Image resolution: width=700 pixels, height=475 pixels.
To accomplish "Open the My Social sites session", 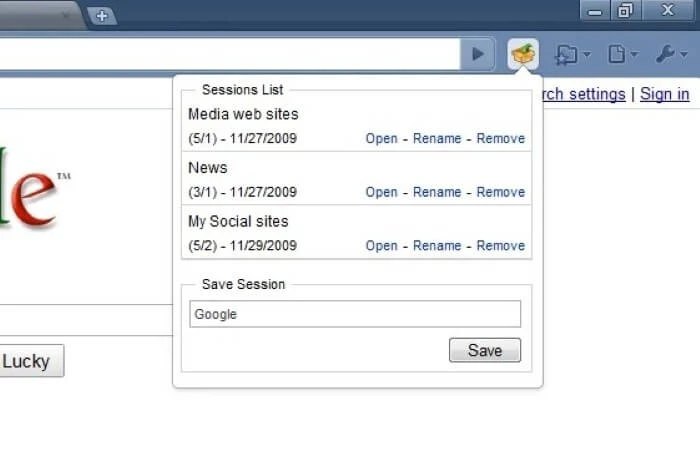I will point(381,246).
